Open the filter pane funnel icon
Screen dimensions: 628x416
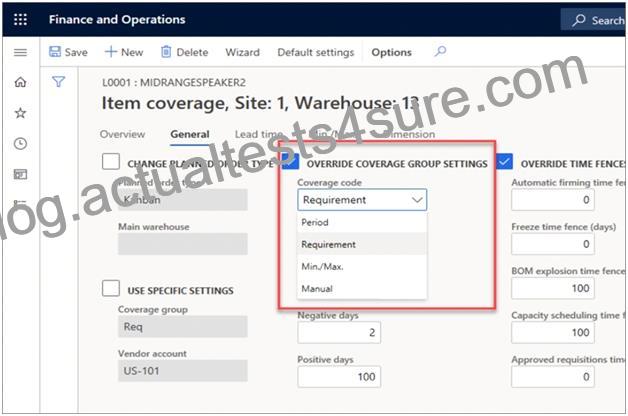coord(58,82)
